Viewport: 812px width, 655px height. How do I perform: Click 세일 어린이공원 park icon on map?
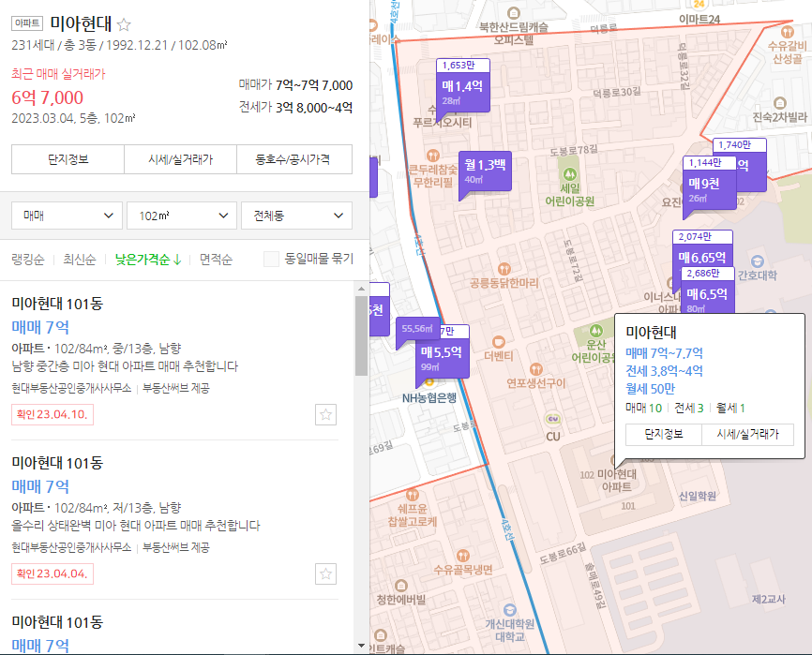pos(570,174)
